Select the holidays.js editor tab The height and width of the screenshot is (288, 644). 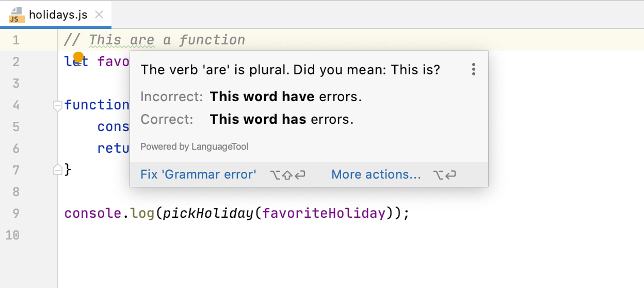point(58,15)
